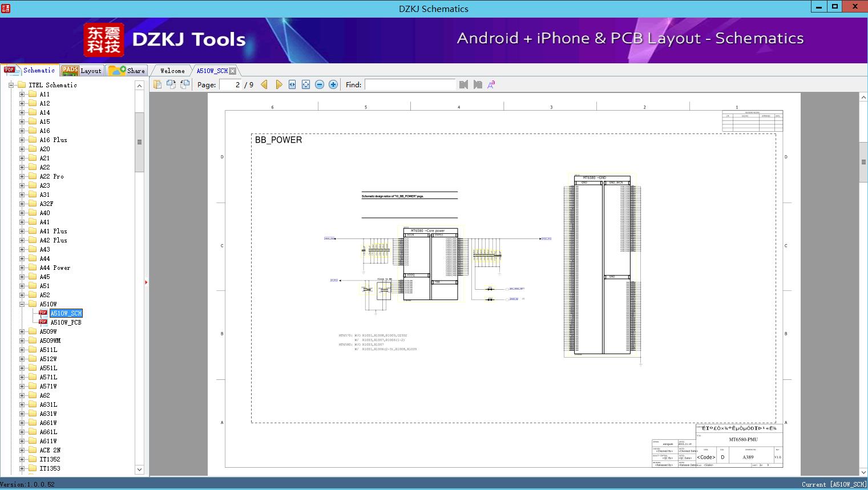Click the ITEL Schematic folder icon
The height and width of the screenshot is (490, 868).
pos(22,85)
